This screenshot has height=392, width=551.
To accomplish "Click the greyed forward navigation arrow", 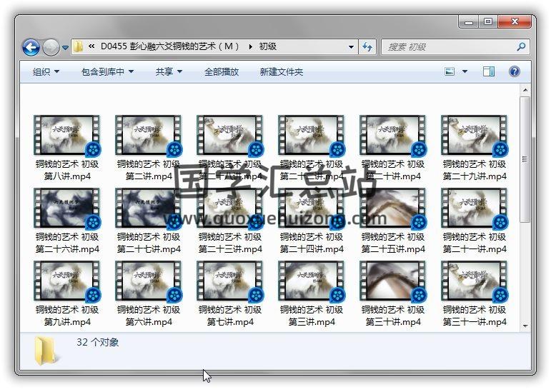I will [x=51, y=47].
